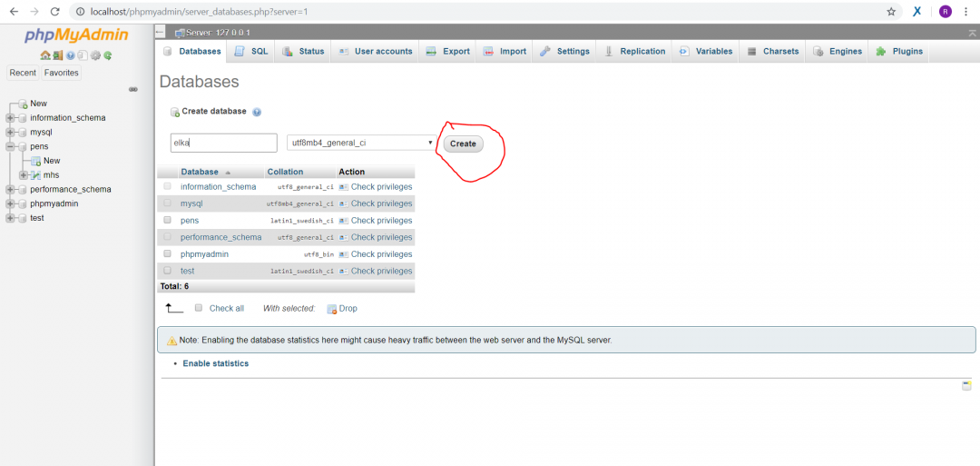Viewport: 980px width, 466px height.
Task: Tick the checkbox for pens database
Action: tap(167, 220)
